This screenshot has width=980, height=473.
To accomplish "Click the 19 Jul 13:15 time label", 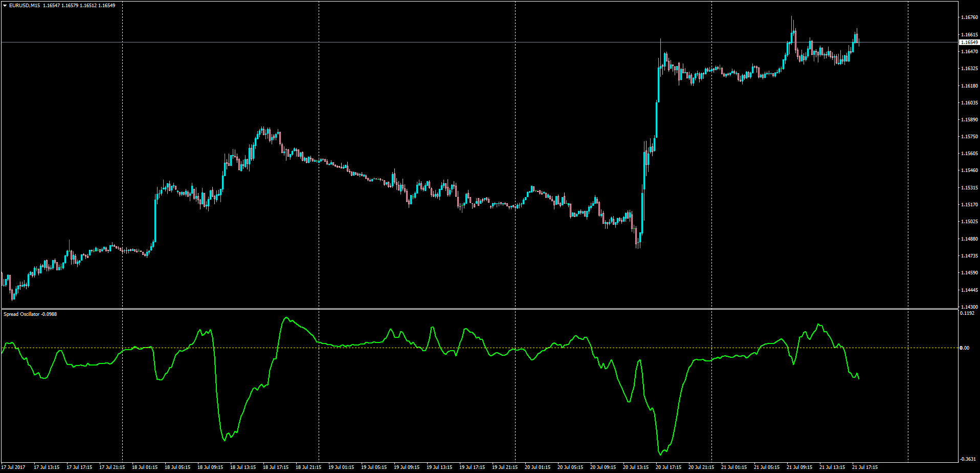I will (x=439, y=467).
